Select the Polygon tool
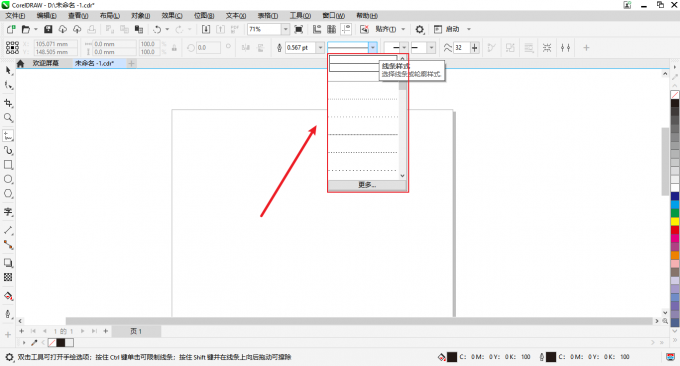This screenshot has width=680, height=366. coord(8,193)
